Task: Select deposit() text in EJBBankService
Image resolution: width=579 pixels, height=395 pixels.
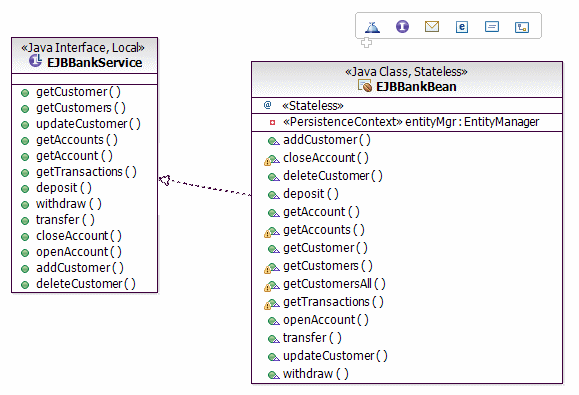Action: click(64, 188)
